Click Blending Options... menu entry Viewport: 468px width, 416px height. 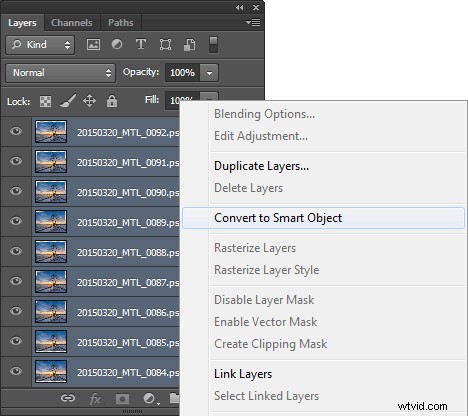tap(264, 114)
